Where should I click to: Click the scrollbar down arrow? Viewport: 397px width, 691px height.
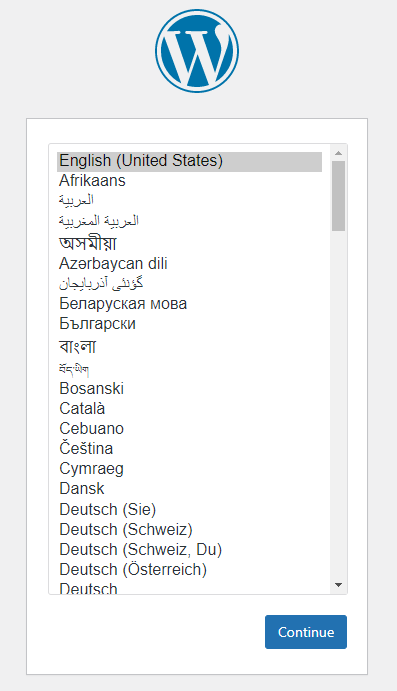click(338, 585)
